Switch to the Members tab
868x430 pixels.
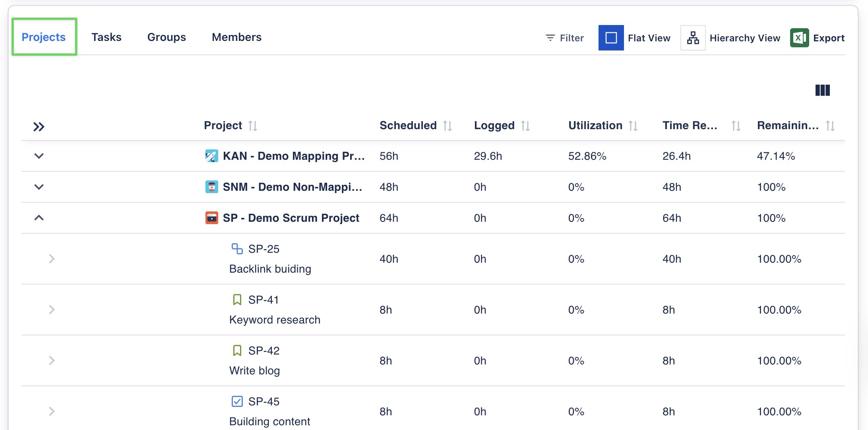tap(236, 37)
